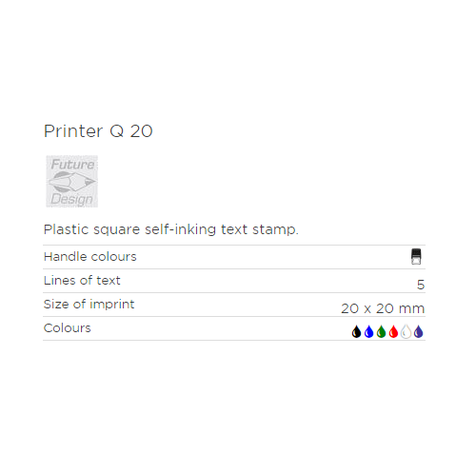The image size is (476, 474).
Task: Click the lines of text value 5
Action: pyautogui.click(x=421, y=285)
